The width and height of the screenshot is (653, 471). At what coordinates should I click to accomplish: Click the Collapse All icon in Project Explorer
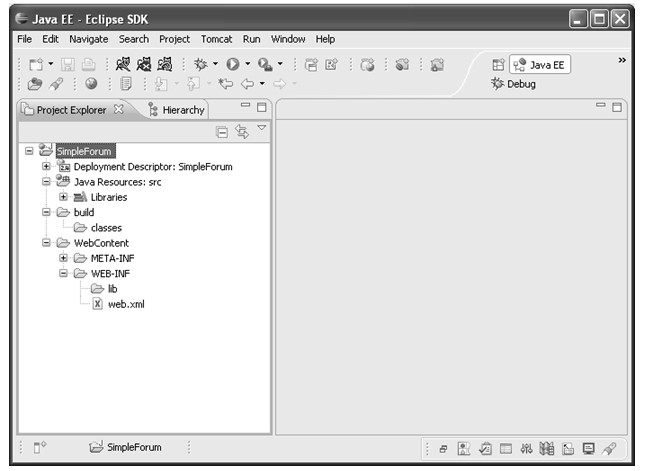[222, 132]
